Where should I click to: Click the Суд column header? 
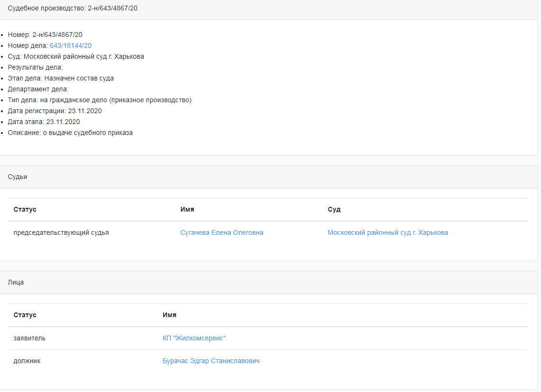[x=334, y=209]
